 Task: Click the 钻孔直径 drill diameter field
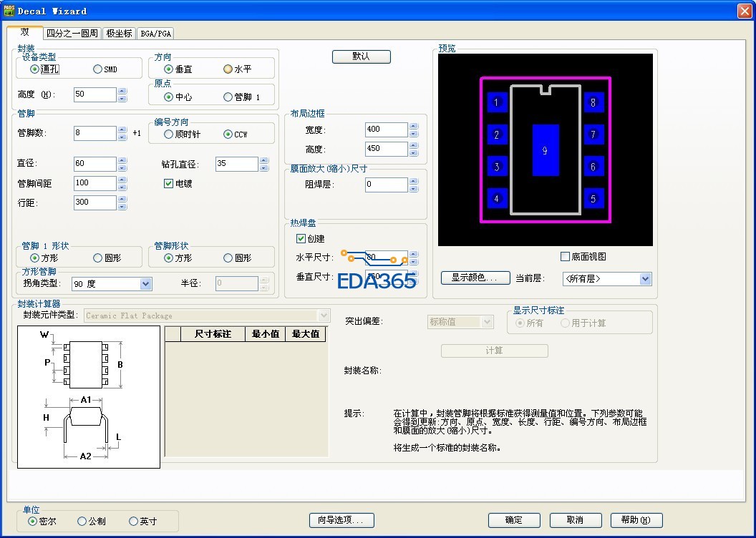[x=236, y=164]
